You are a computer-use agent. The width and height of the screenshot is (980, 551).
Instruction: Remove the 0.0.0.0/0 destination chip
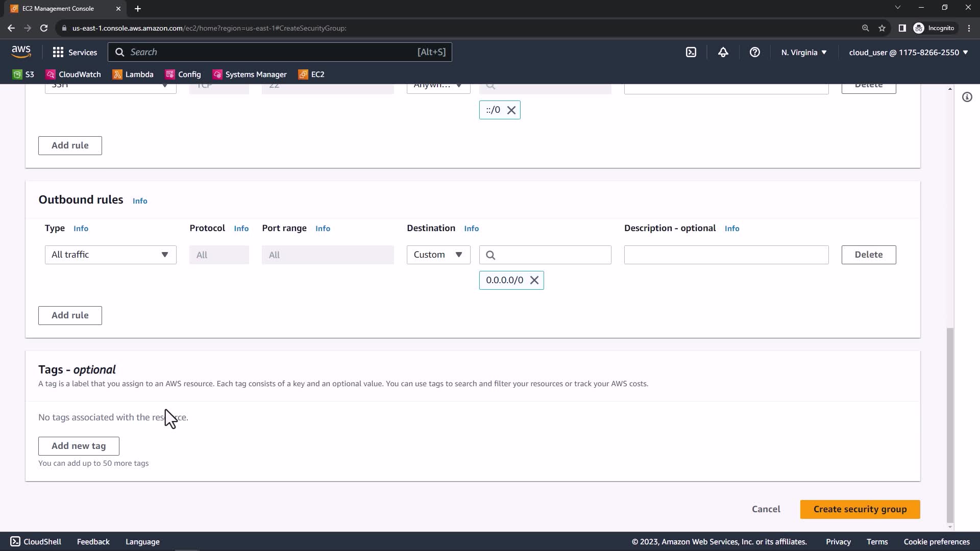coord(534,280)
